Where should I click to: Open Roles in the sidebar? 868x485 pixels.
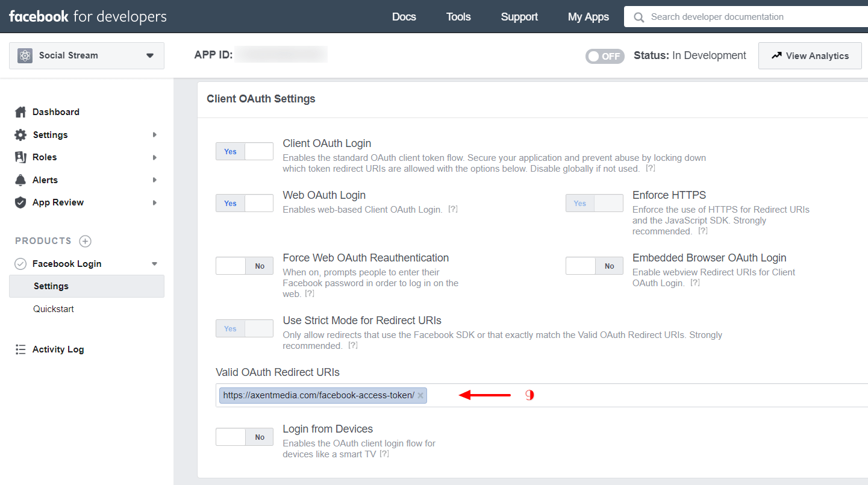(45, 157)
